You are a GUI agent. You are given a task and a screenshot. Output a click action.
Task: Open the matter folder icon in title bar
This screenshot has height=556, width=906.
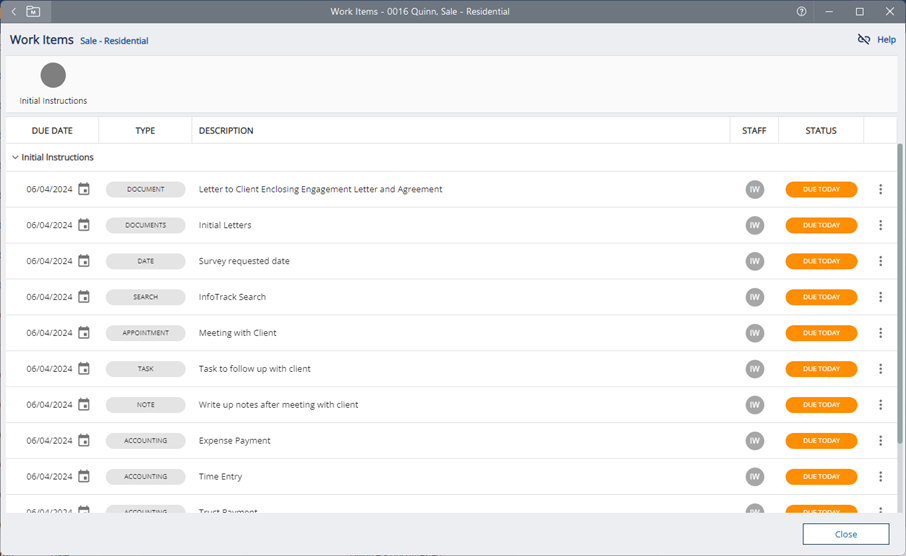tap(33, 11)
